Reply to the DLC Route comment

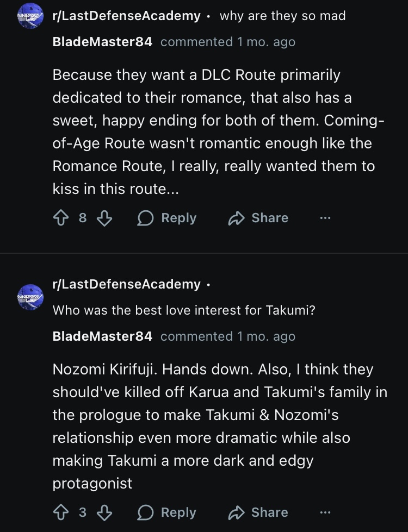pyautogui.click(x=167, y=218)
